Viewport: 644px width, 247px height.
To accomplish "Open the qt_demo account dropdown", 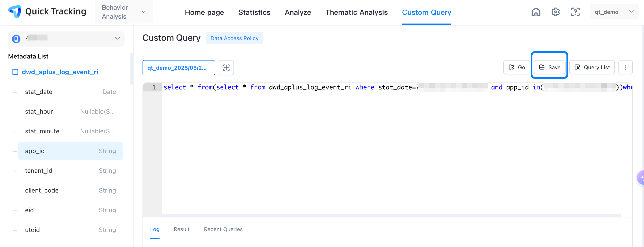I will [x=614, y=12].
